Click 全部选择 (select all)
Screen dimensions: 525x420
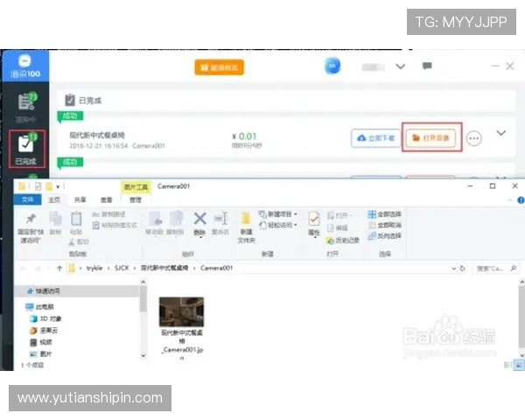click(x=384, y=214)
